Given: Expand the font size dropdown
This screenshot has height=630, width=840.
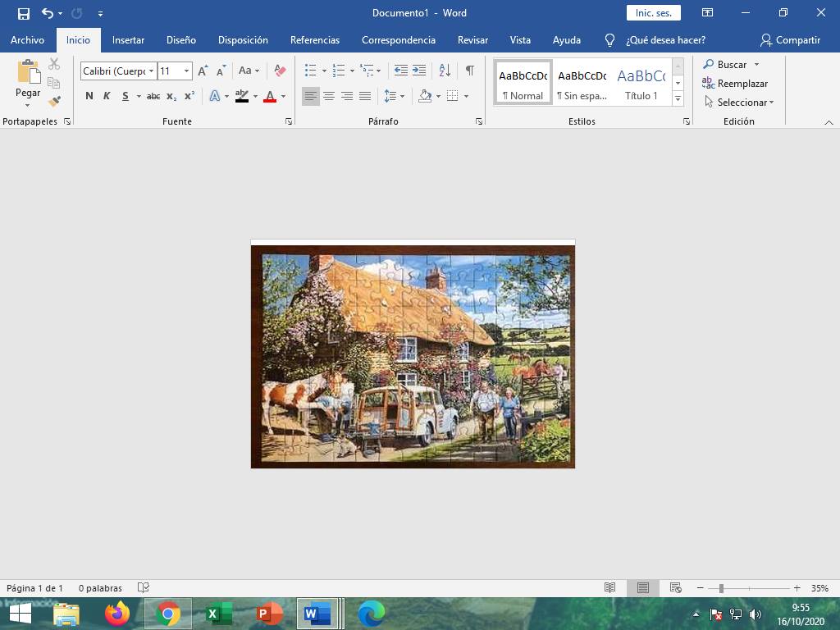Looking at the screenshot, I should (x=186, y=71).
